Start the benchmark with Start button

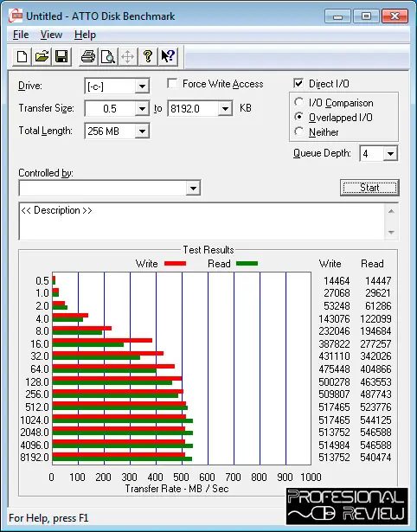click(x=369, y=188)
